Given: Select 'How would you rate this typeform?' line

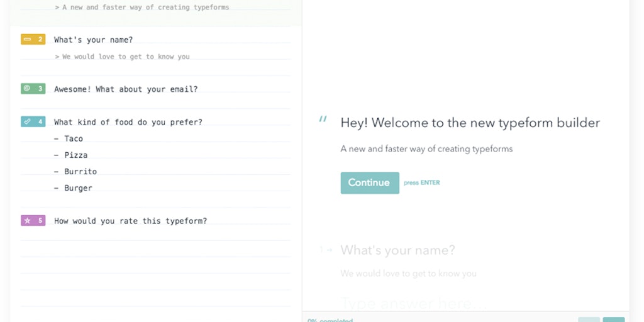Looking at the screenshot, I should pos(131,221).
